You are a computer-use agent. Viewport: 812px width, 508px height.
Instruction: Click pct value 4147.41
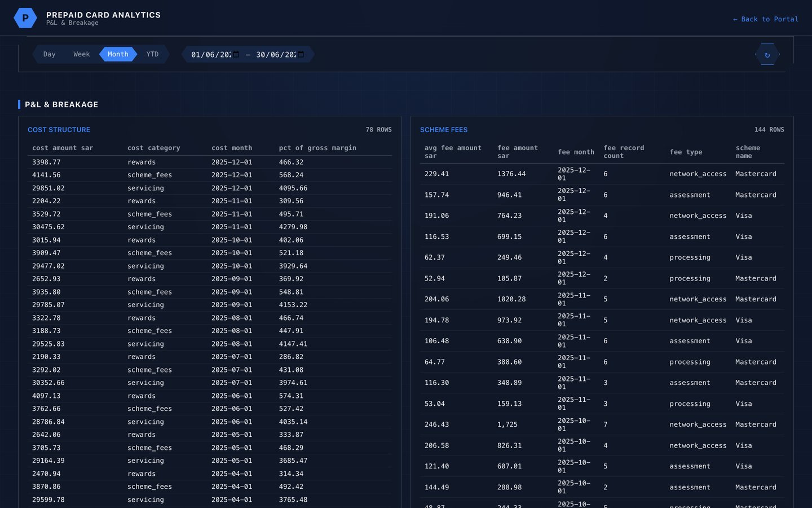click(x=293, y=344)
